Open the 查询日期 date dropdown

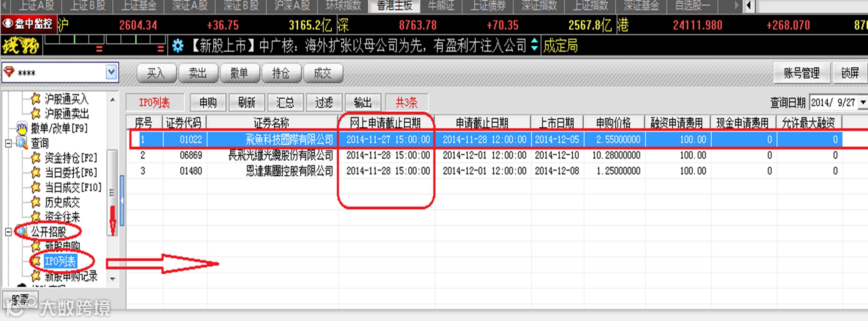(x=863, y=102)
